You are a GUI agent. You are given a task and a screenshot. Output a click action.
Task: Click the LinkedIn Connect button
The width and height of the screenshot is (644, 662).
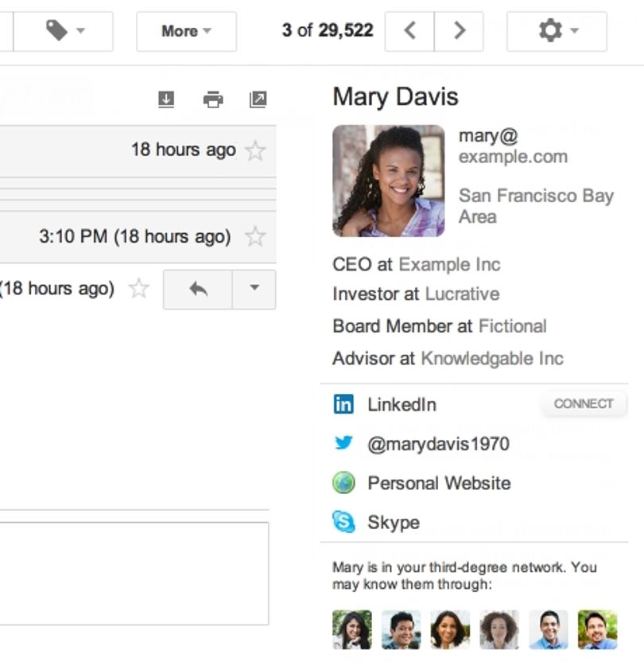(584, 404)
